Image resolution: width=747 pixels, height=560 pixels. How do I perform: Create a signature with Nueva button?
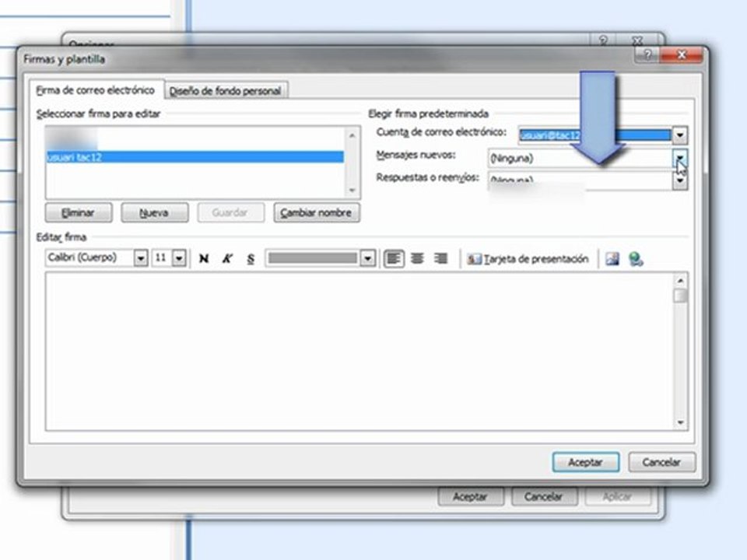[154, 212]
